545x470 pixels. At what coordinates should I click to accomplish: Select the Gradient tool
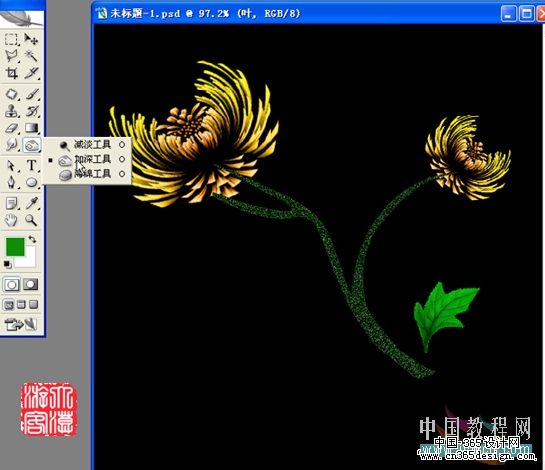tap(31, 128)
